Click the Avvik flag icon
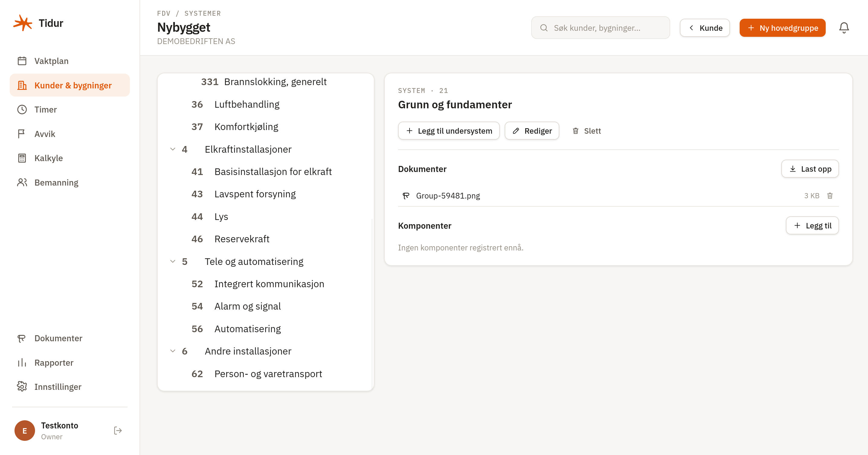Screen dimensions: 868x455 tap(22, 134)
